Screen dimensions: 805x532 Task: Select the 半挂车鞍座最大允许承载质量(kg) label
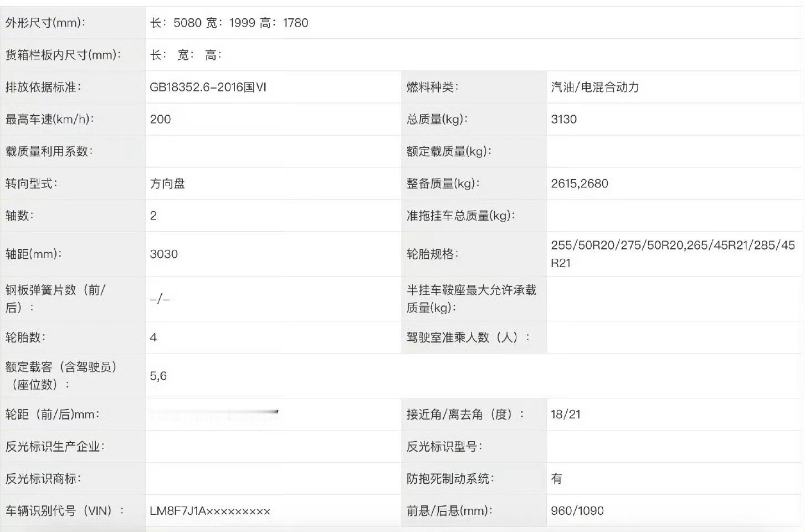tap(471, 299)
